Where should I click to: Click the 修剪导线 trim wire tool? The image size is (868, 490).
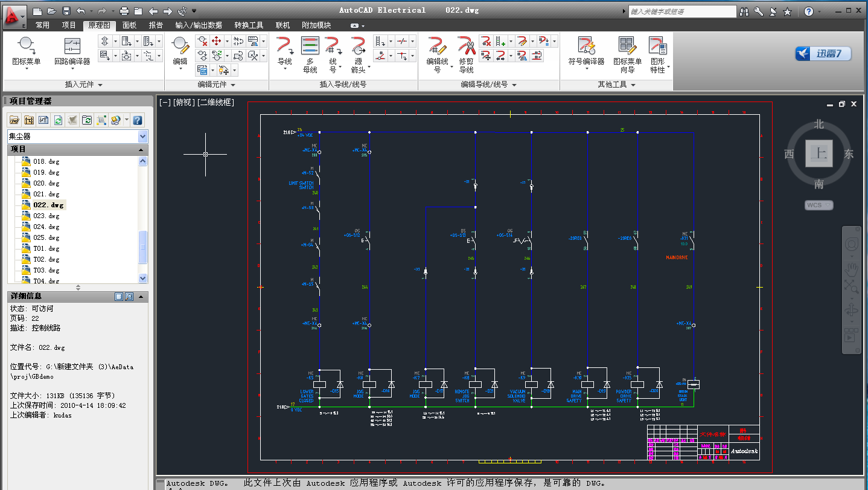(466, 54)
